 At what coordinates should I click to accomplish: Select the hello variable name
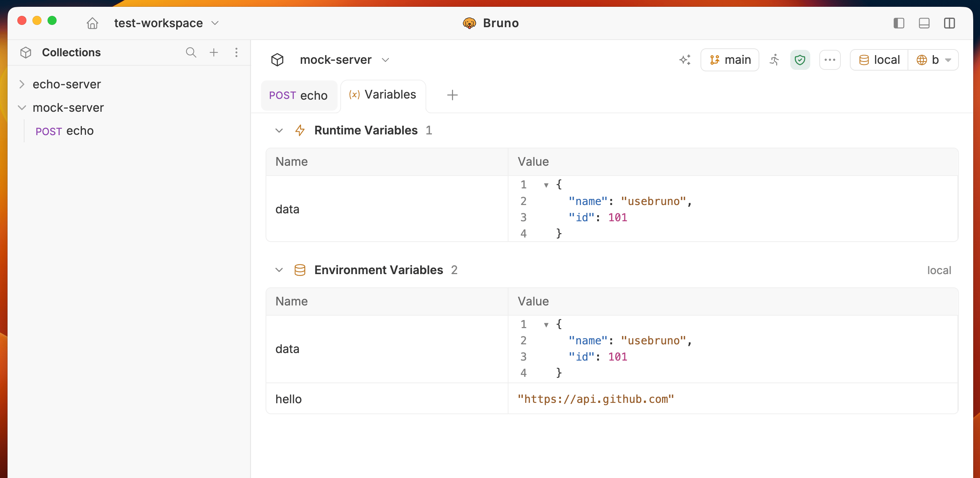pyautogui.click(x=288, y=399)
